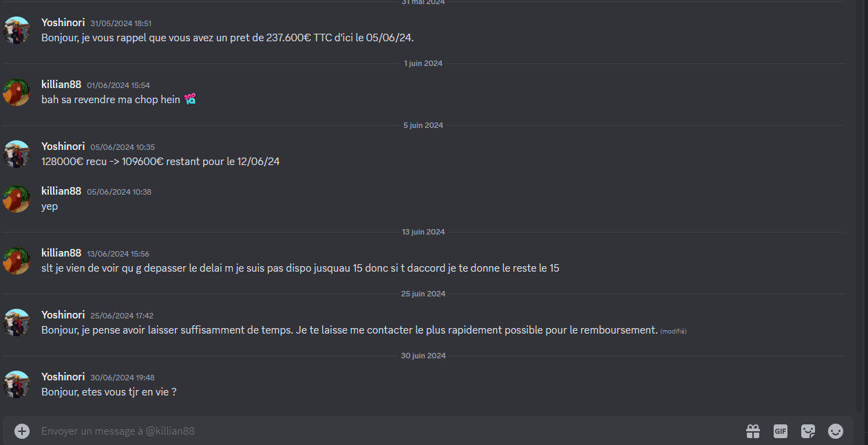Click Yoshinori's avatar on 30/06 message
This screenshot has width=868, height=445.
(x=17, y=384)
